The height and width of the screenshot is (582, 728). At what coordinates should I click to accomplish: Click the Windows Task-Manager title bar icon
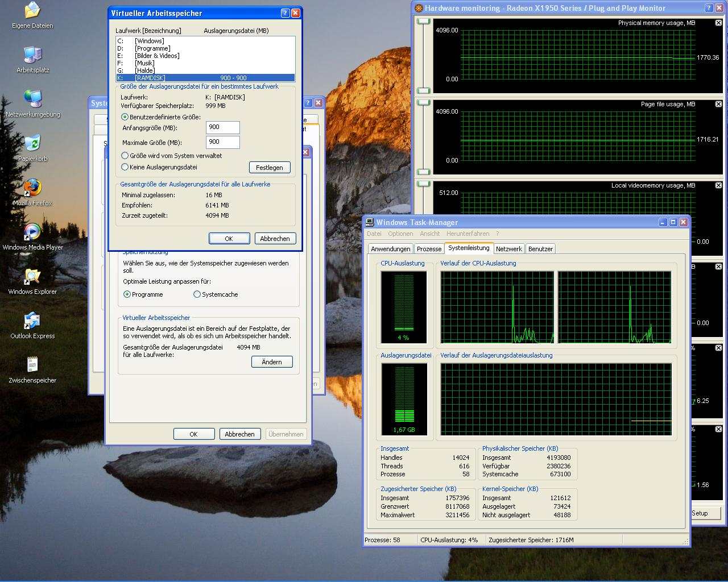click(370, 222)
